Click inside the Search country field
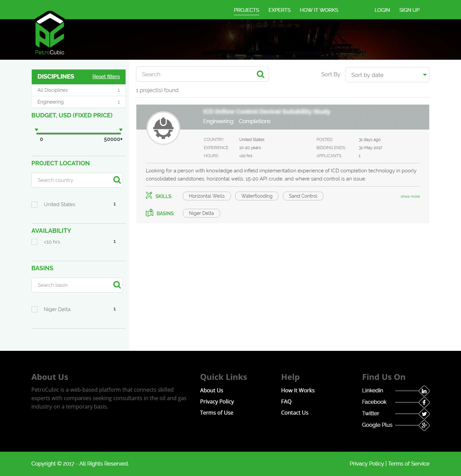The width and height of the screenshot is (461, 476). point(71,180)
